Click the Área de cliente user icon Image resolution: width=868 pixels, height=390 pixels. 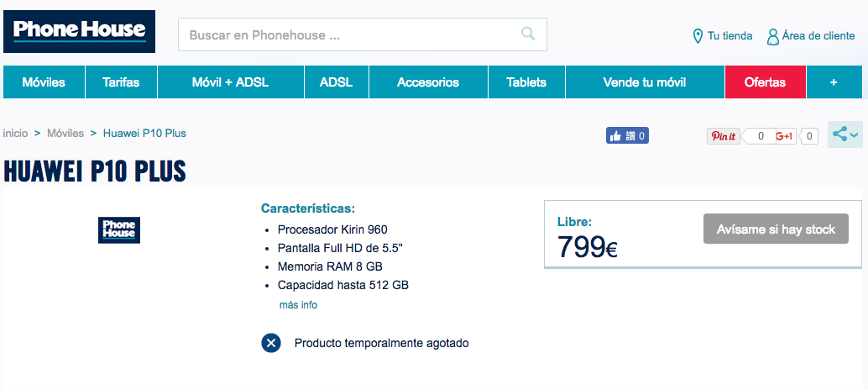pos(772,36)
